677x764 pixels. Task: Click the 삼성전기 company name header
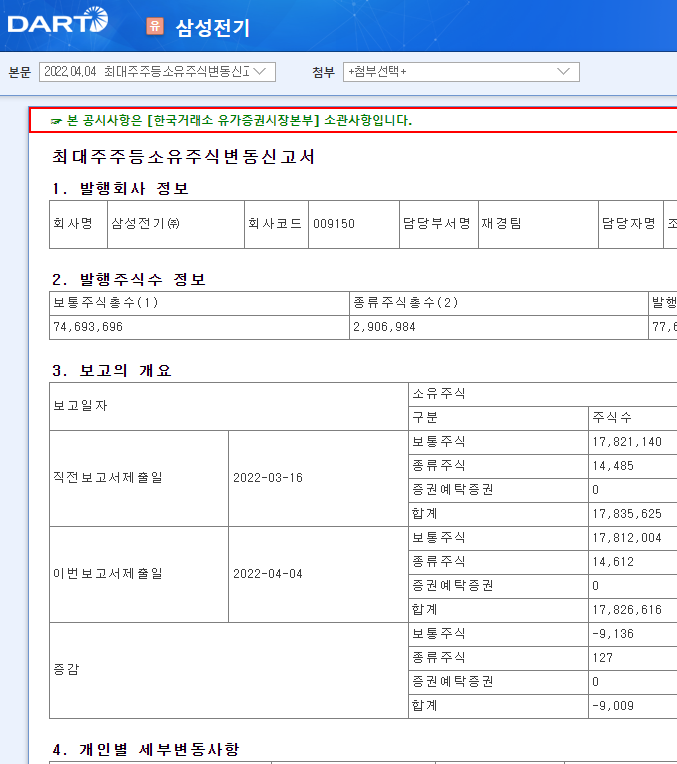click(x=213, y=27)
